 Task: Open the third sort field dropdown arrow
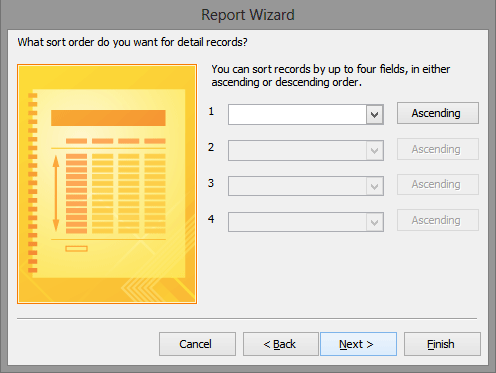[375, 186]
